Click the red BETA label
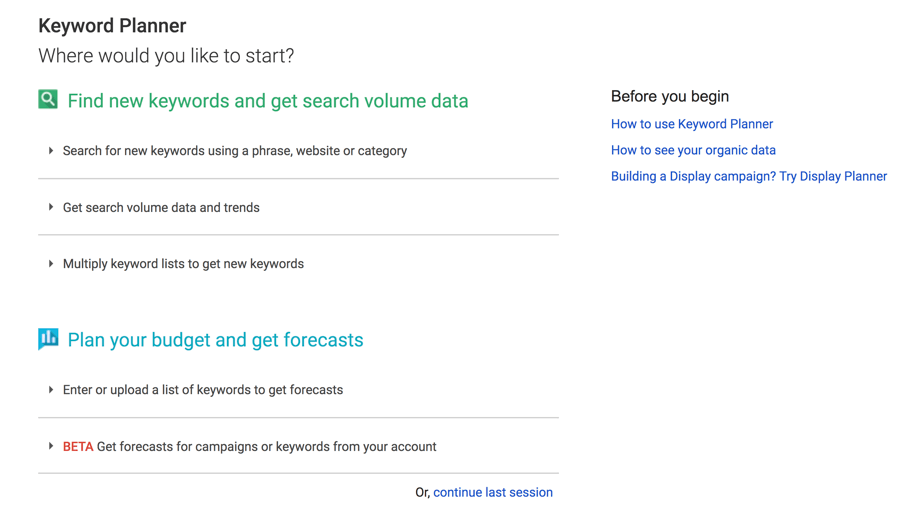Image resolution: width=924 pixels, height=514 pixels. (78, 447)
